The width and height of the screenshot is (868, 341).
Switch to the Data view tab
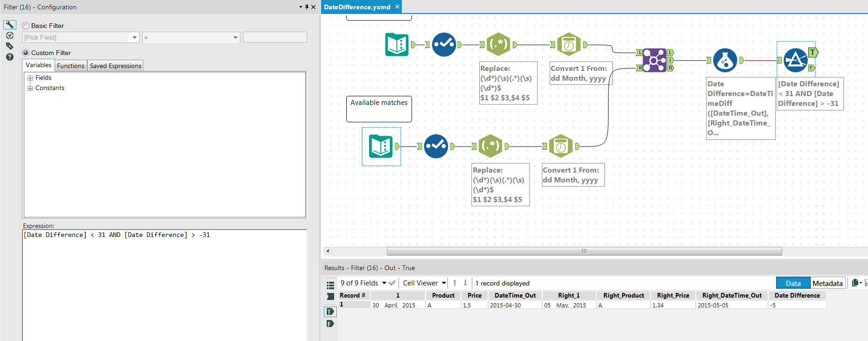click(793, 283)
